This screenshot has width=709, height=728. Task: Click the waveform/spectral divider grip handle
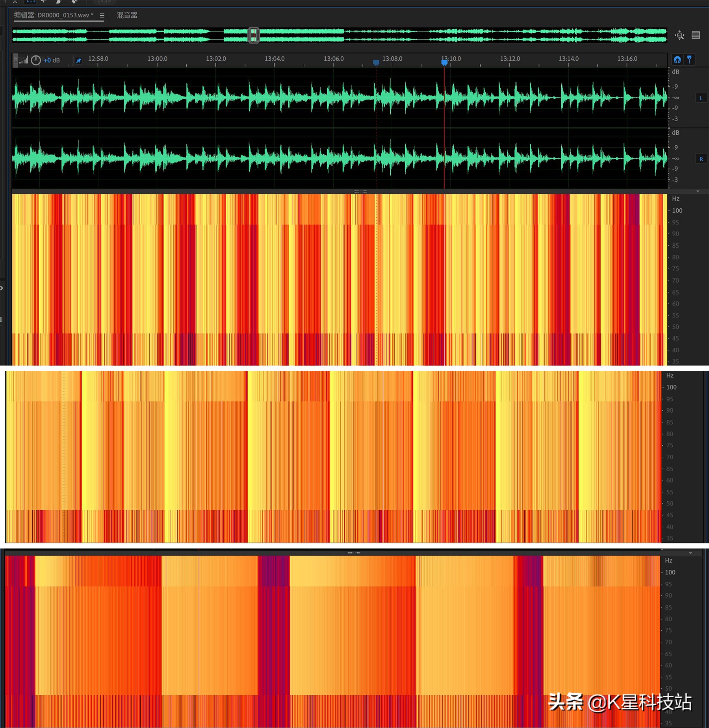[x=360, y=192]
